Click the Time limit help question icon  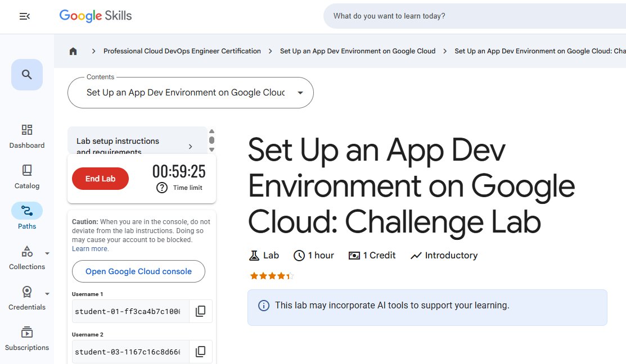tap(161, 188)
